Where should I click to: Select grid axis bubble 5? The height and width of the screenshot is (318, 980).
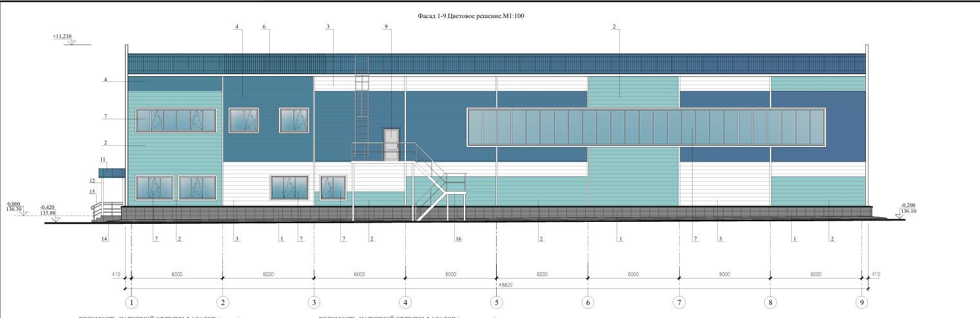coord(496,301)
